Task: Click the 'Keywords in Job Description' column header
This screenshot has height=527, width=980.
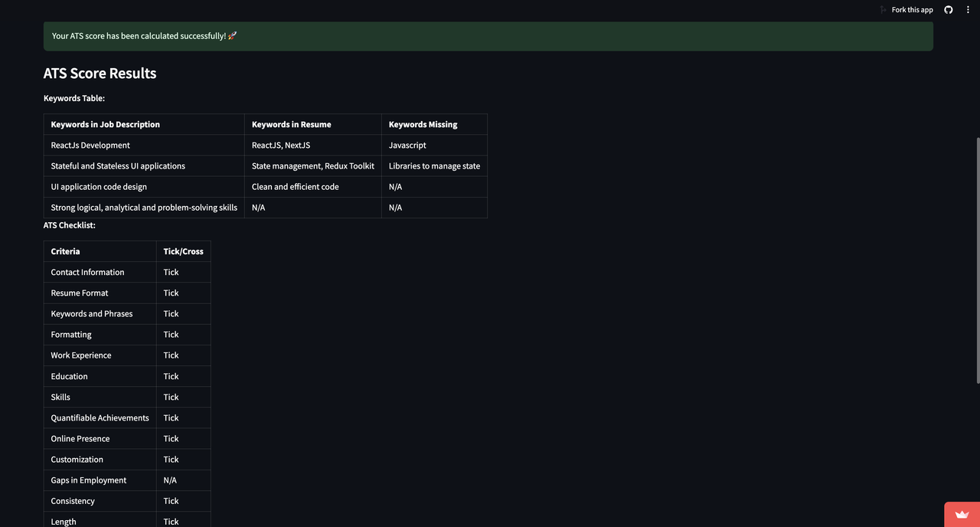Action: tap(105, 124)
